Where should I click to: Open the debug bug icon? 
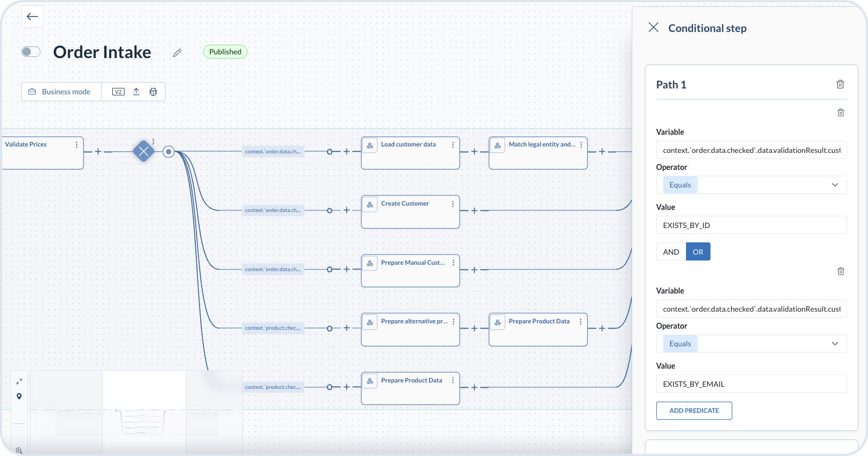click(153, 92)
